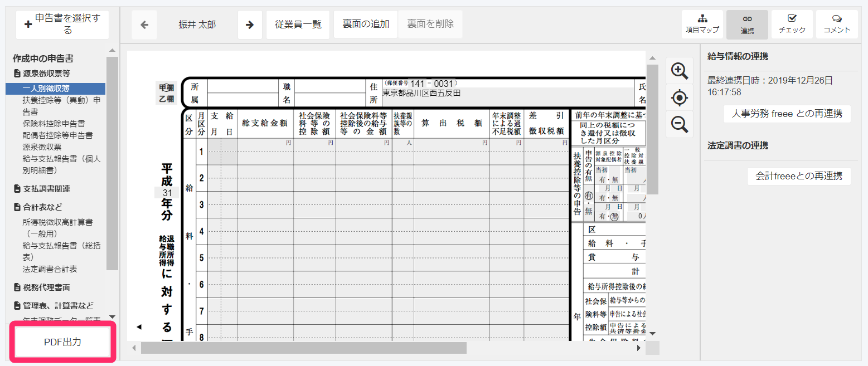Screen dimensions: 868x366
Task: Click the postal code field 141-0031
Action: coord(432,84)
